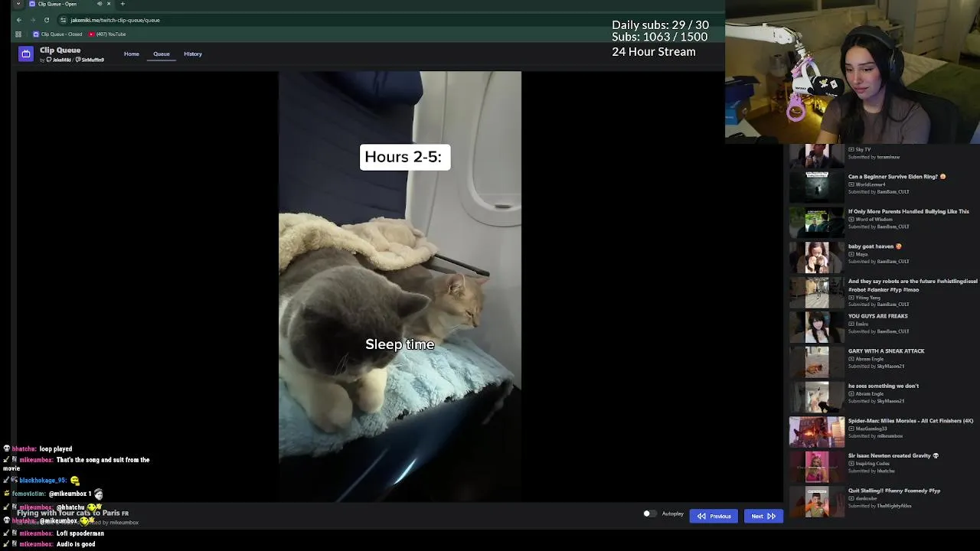Viewport: 980px width, 551px height.
Task: Go to the Home nav item
Action: tap(132, 54)
